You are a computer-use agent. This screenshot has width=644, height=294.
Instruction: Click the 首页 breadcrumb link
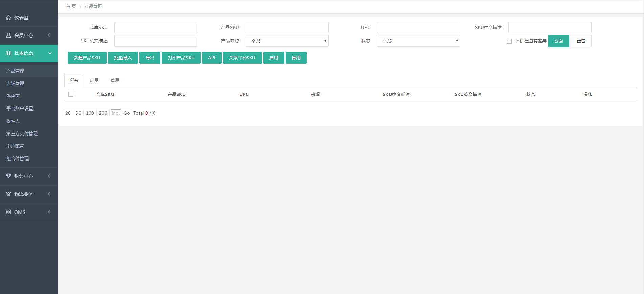(x=71, y=6)
